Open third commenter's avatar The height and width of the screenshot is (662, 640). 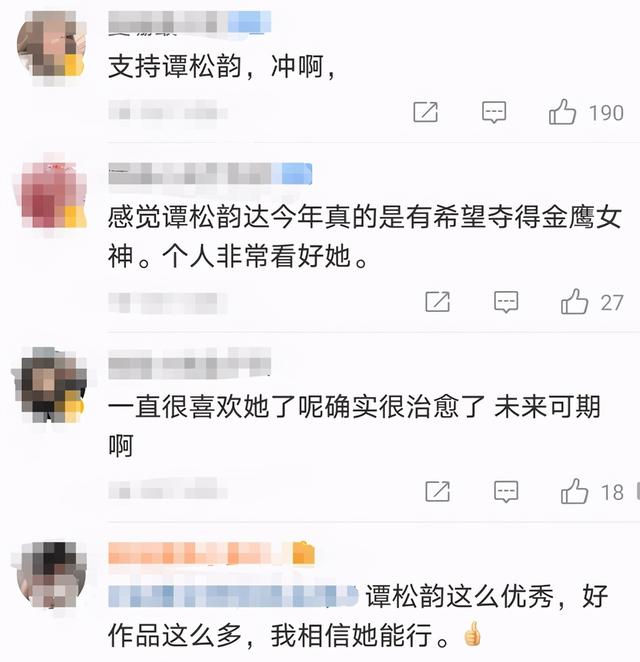[x=51, y=384]
